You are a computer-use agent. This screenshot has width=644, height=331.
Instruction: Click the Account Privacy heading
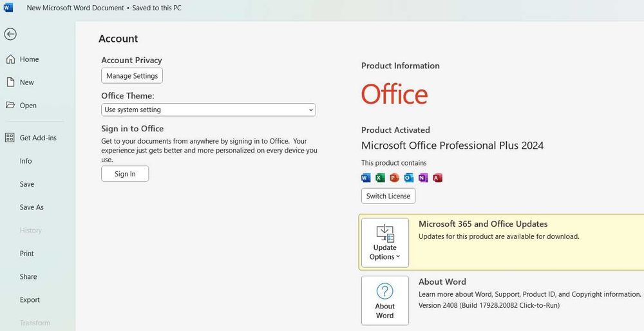pos(132,60)
